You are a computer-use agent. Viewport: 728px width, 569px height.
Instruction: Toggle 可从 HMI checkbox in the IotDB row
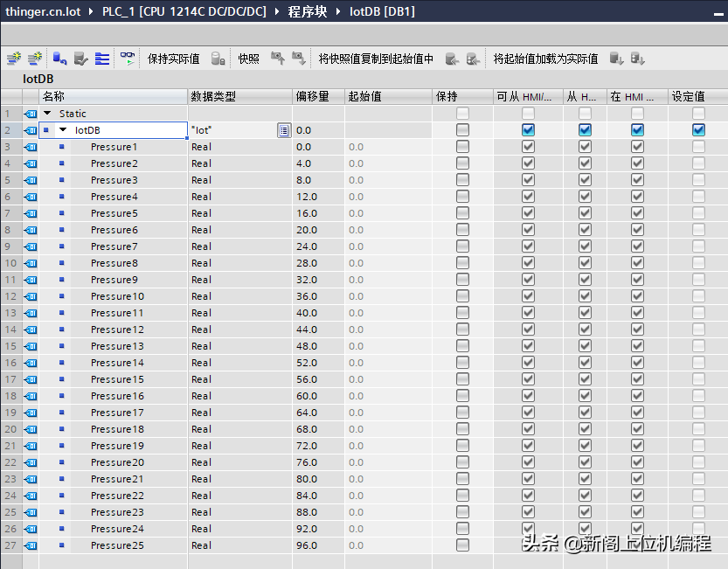(x=528, y=130)
